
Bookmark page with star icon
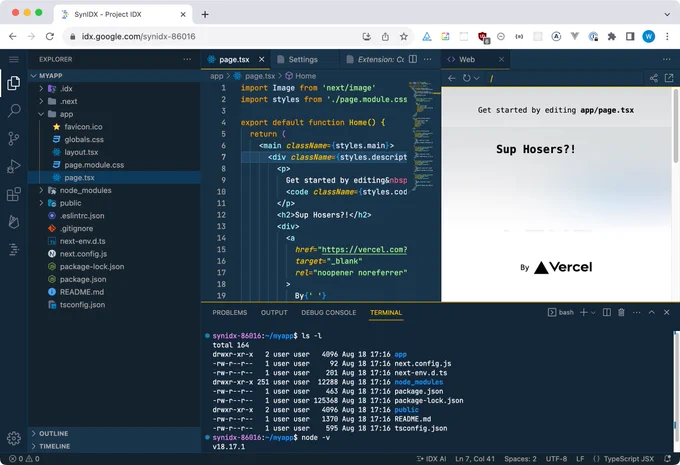click(404, 36)
